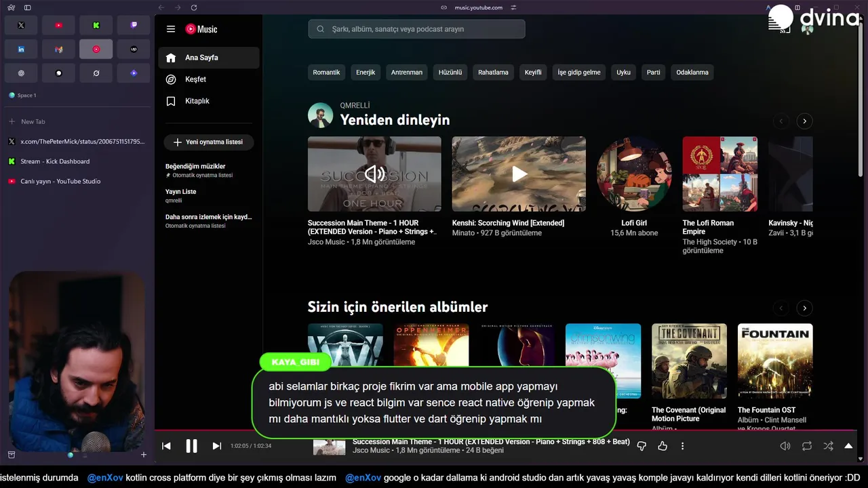Toggle the Enerjik mood chip
Screen dimensions: 868x488
click(366, 73)
